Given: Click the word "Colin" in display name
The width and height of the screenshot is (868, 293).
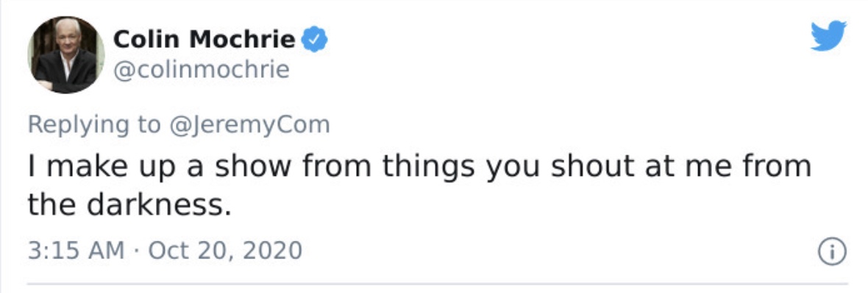Looking at the screenshot, I should click(x=148, y=39).
